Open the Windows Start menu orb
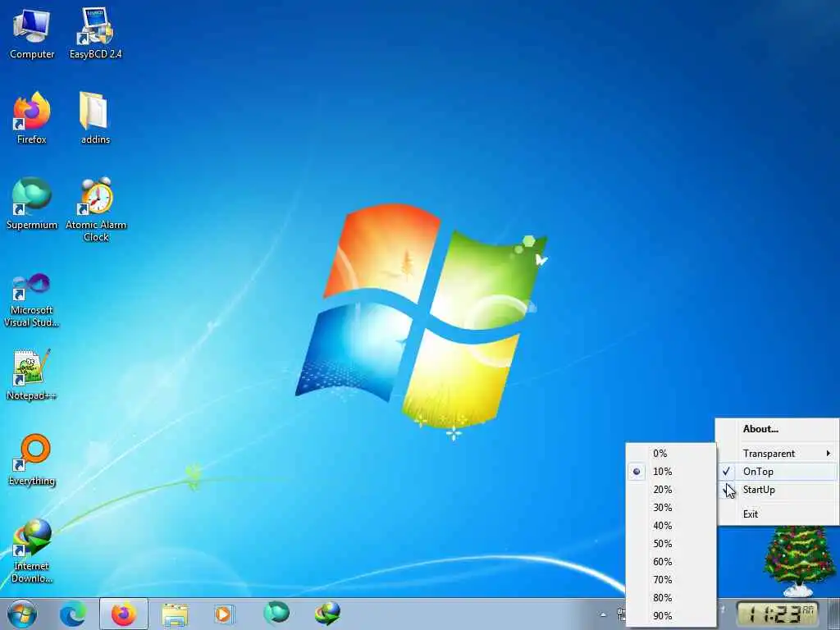The image size is (840, 630). (22, 614)
